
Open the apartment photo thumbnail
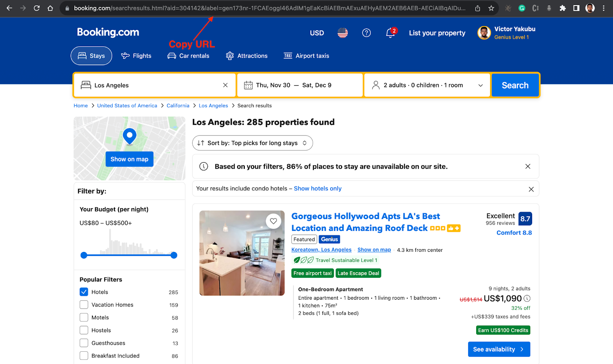pyautogui.click(x=242, y=253)
